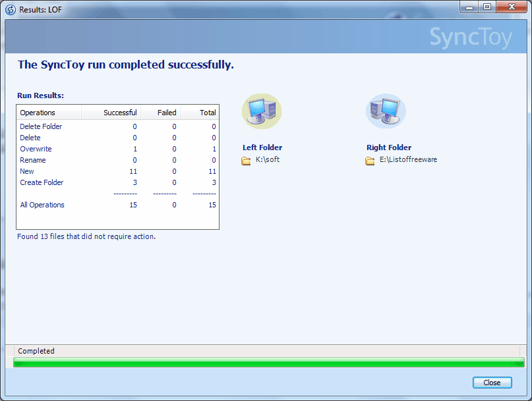This screenshot has width=532, height=401.
Task: Click the Right Folder heading
Action: coord(389,147)
